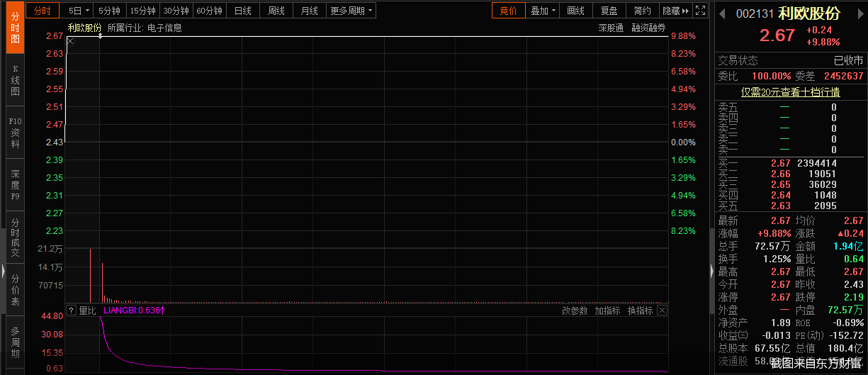Open the 分价表 sidebar tab
868x375 pixels.
[x=16, y=290]
